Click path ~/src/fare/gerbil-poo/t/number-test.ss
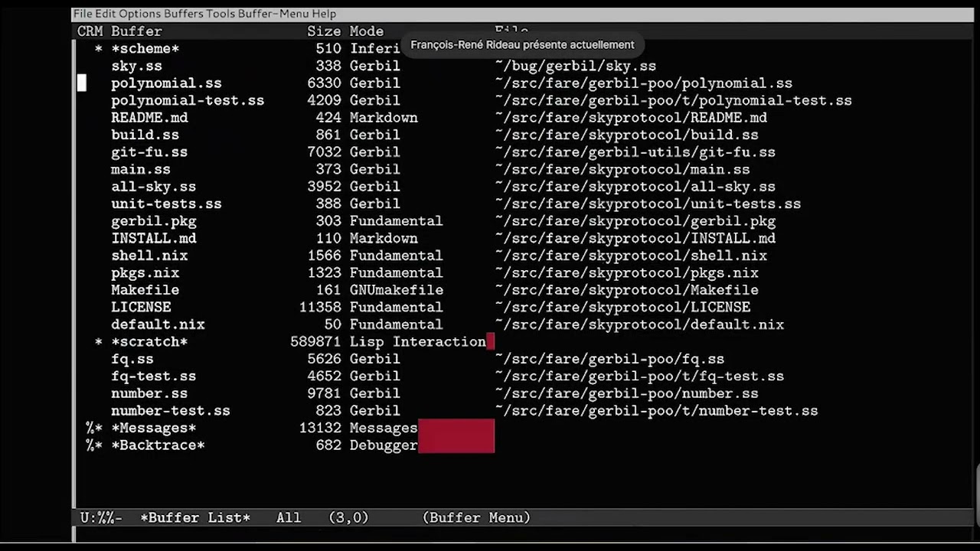 click(657, 410)
